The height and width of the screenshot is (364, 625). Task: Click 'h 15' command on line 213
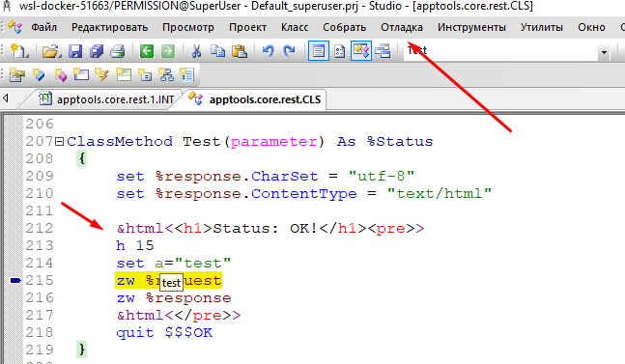click(x=135, y=245)
